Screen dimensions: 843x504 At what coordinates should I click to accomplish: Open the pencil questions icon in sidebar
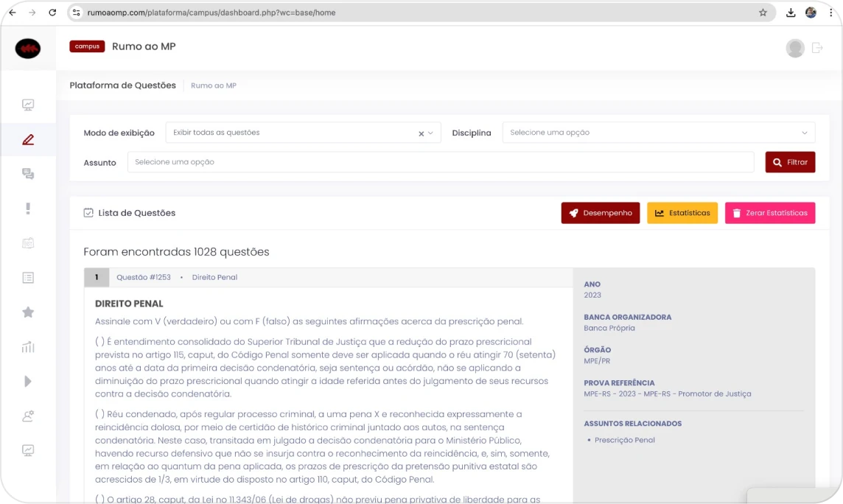pyautogui.click(x=28, y=140)
